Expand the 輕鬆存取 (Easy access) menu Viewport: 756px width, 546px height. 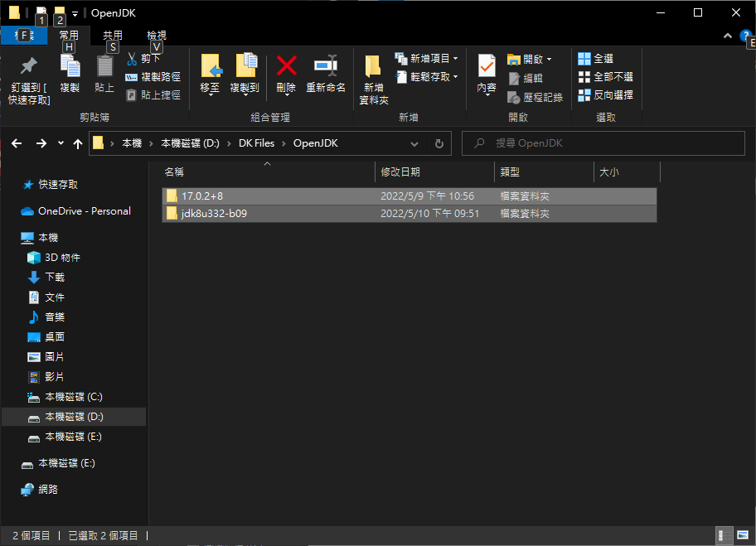tap(426, 77)
